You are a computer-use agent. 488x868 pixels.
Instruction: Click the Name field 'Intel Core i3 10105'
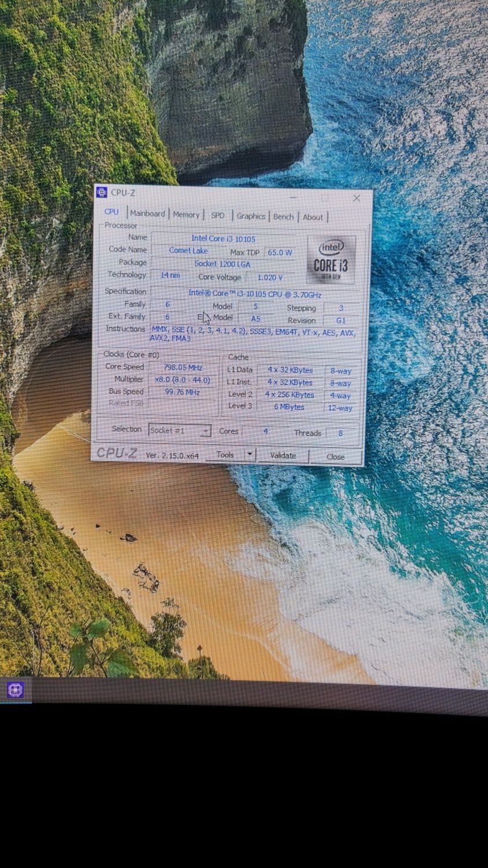pos(223,238)
